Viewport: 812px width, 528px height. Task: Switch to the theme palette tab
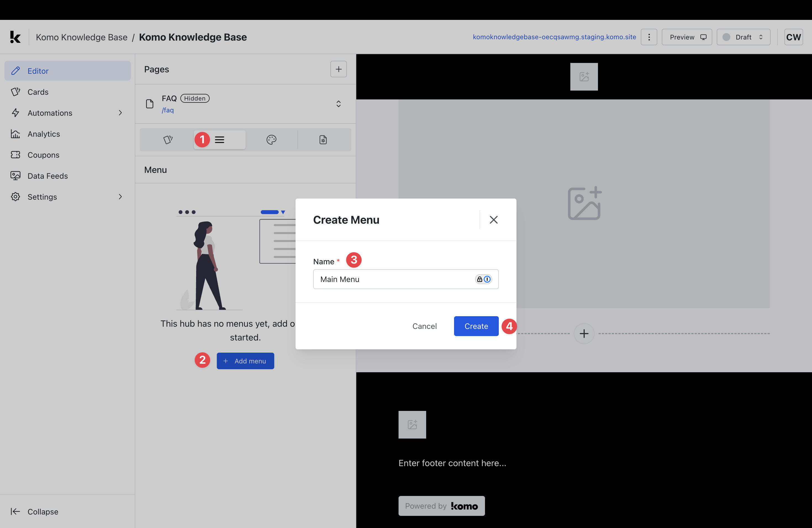click(x=271, y=139)
